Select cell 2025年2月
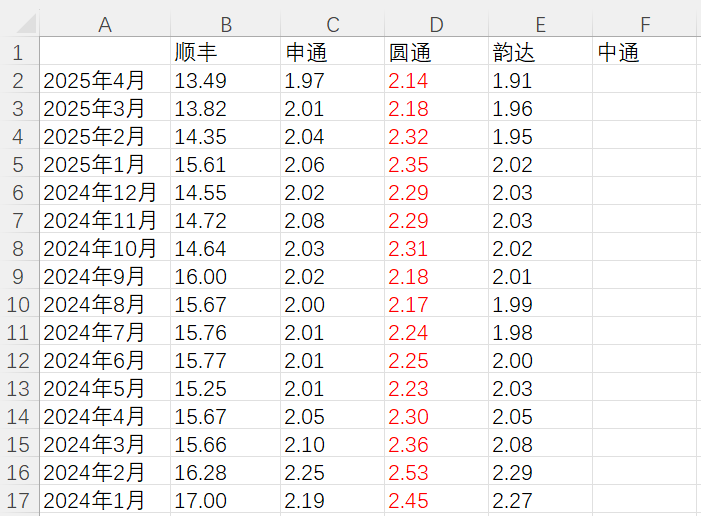This screenshot has width=701, height=516. 105,136
